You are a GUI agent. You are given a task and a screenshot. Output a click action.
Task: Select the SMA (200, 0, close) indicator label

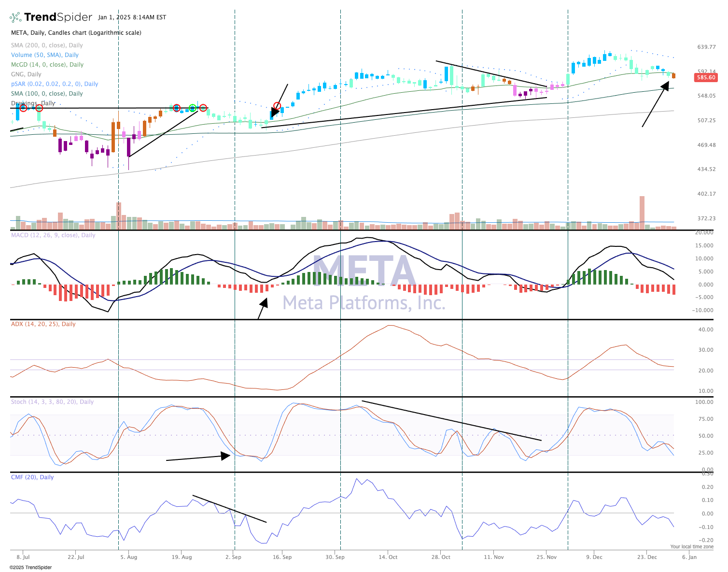(47, 45)
